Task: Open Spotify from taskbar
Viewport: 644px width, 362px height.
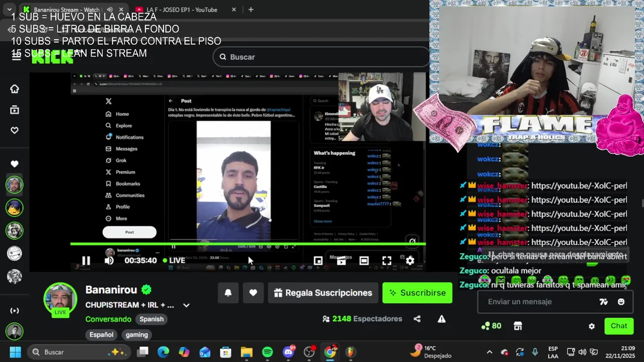Action: (x=267, y=352)
